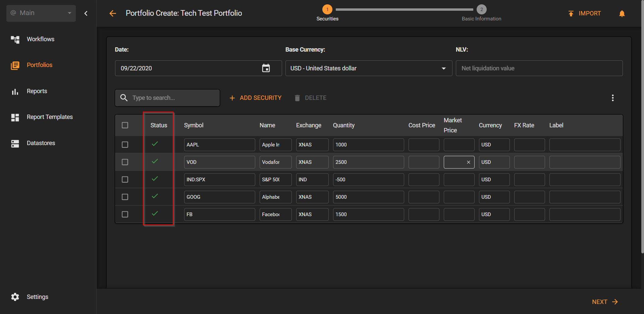Click the DELETE button
644x314 pixels.
pos(310,98)
